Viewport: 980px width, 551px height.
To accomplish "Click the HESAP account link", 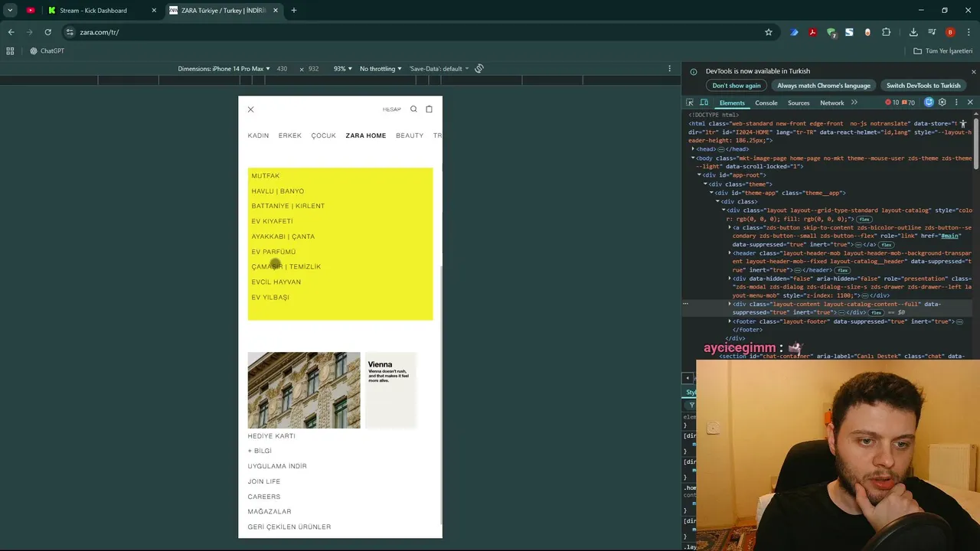I will [x=391, y=109].
